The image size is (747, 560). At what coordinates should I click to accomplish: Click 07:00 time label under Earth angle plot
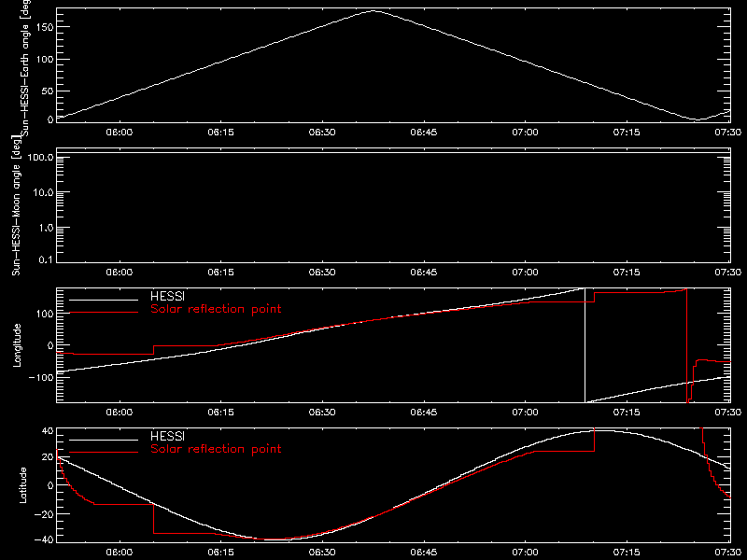click(525, 133)
